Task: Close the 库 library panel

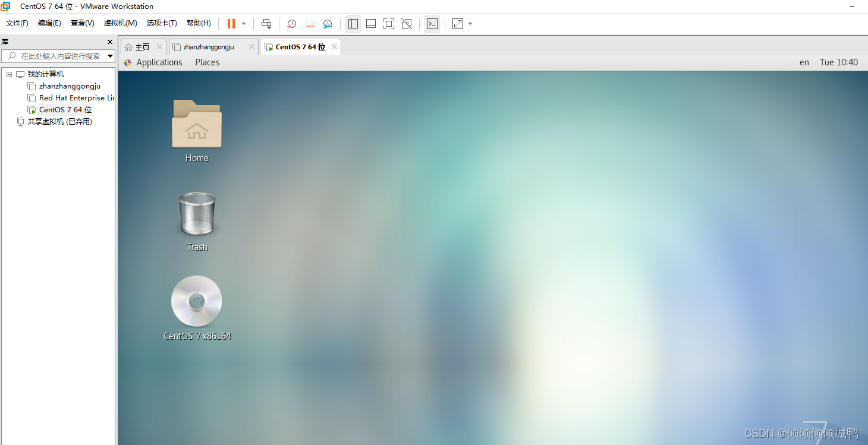Action: pos(109,42)
